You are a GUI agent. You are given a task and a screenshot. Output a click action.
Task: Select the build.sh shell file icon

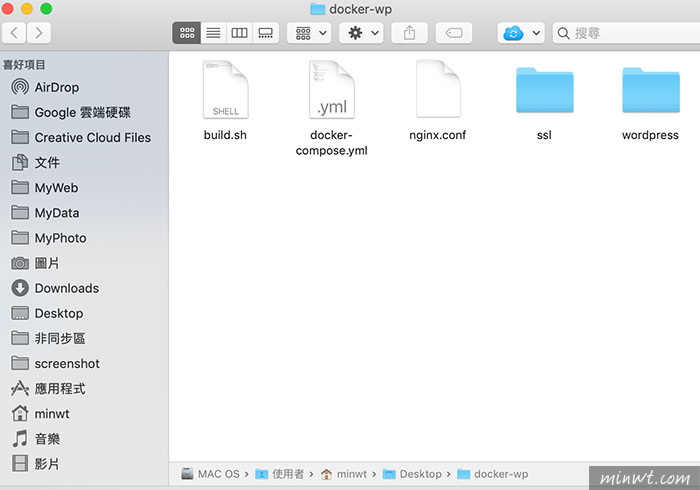tap(225, 89)
